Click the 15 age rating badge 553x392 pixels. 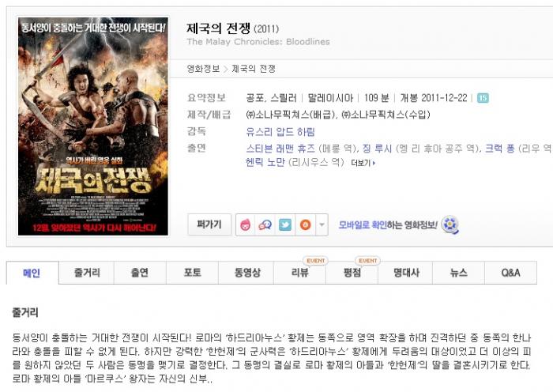click(483, 98)
